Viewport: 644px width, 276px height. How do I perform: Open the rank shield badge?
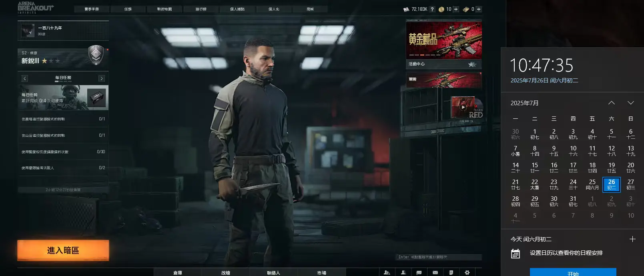click(x=96, y=55)
